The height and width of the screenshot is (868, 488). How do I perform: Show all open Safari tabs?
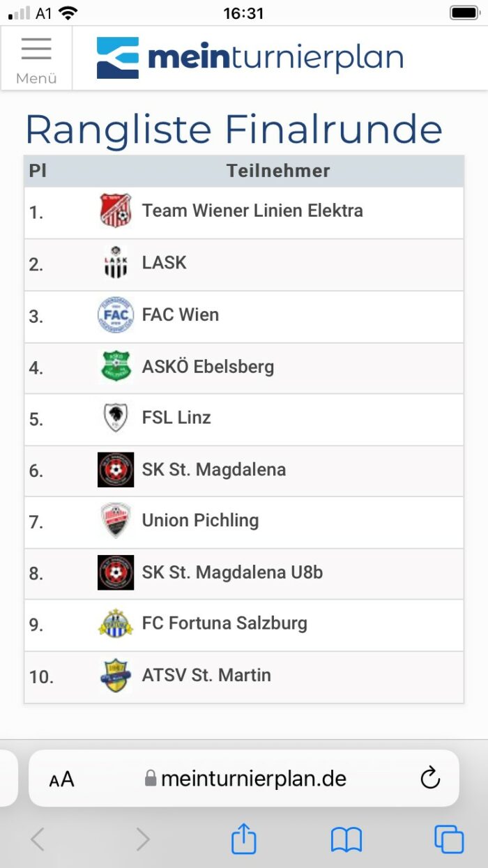(449, 839)
